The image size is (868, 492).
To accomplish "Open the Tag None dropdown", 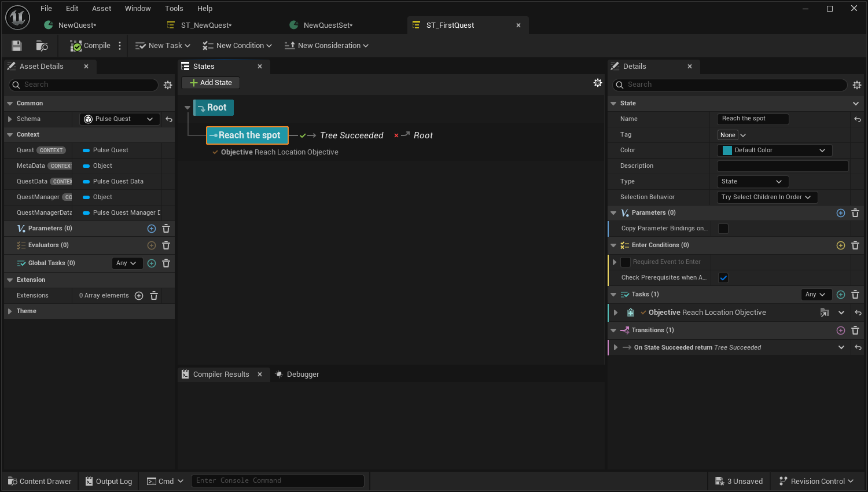I will (732, 135).
